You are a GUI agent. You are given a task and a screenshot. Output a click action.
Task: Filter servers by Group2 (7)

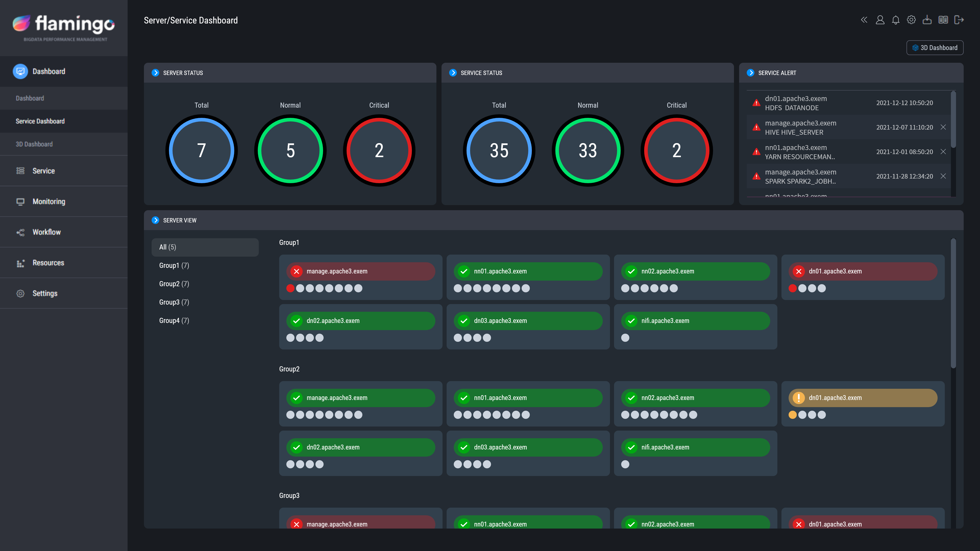(x=174, y=284)
